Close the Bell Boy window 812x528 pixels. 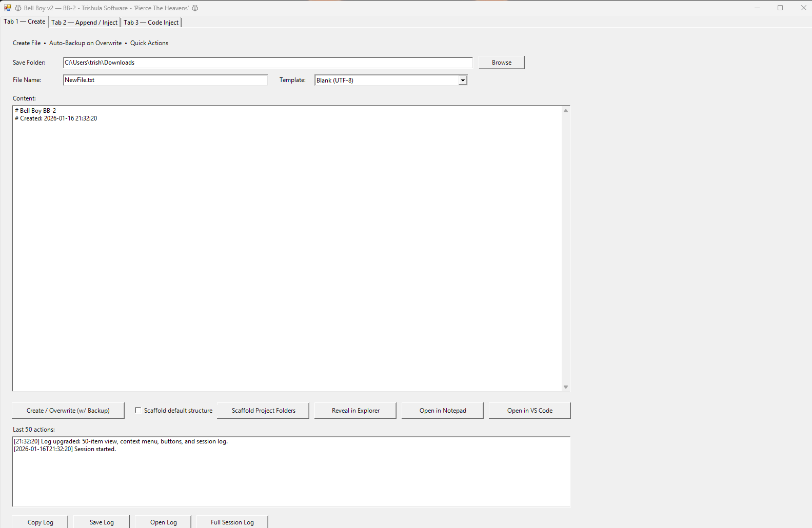pyautogui.click(x=803, y=8)
